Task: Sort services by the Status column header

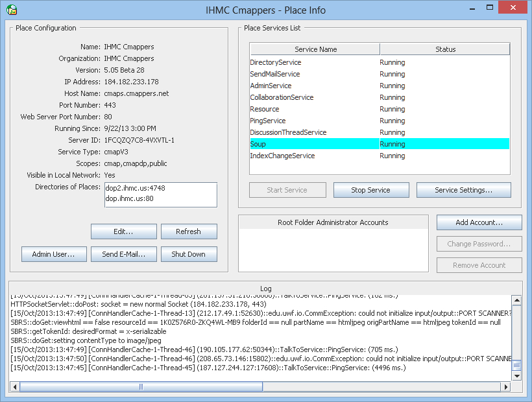Action: point(444,49)
